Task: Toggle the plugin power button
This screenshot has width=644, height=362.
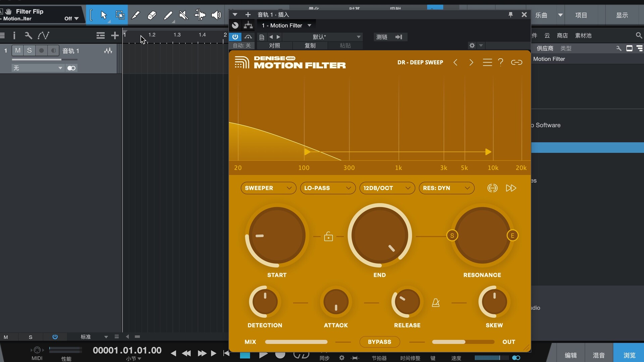Action: pyautogui.click(x=235, y=37)
